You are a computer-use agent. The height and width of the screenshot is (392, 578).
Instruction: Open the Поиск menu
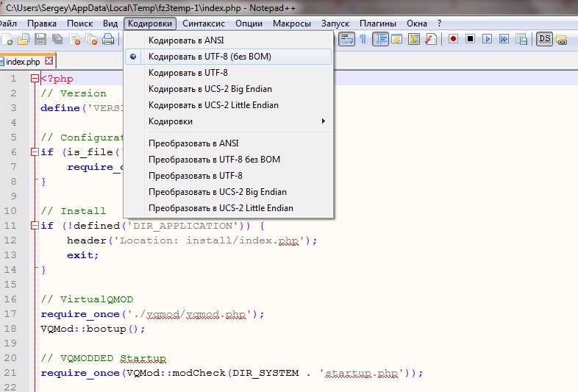79,24
